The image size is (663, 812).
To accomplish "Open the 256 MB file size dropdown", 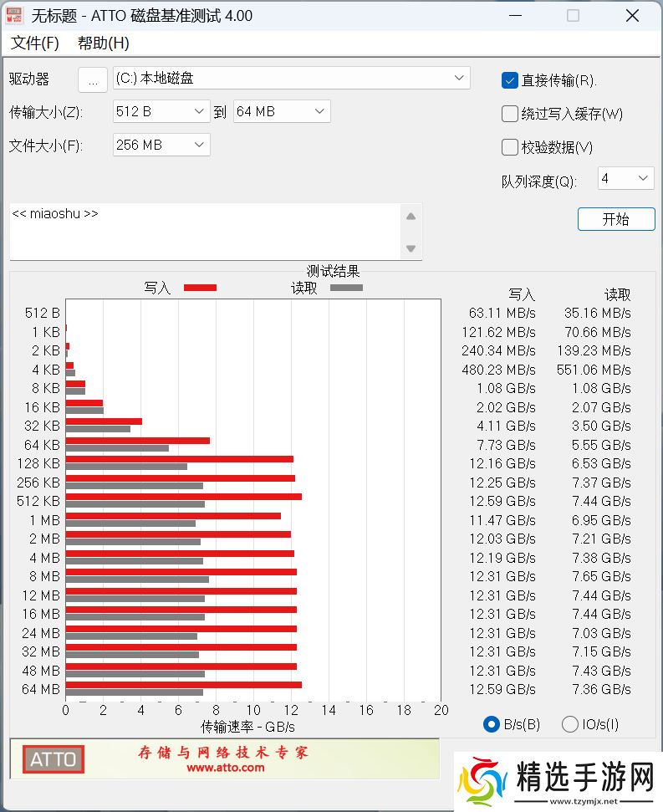I will (161, 145).
